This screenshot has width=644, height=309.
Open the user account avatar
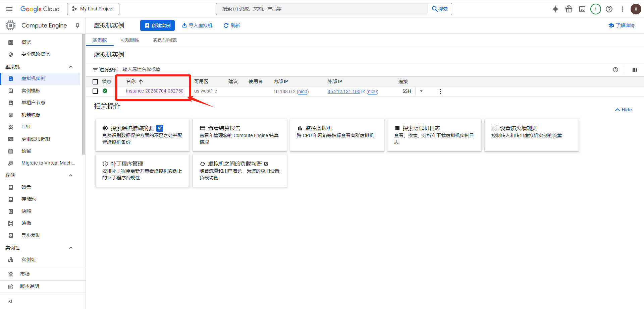(x=636, y=9)
